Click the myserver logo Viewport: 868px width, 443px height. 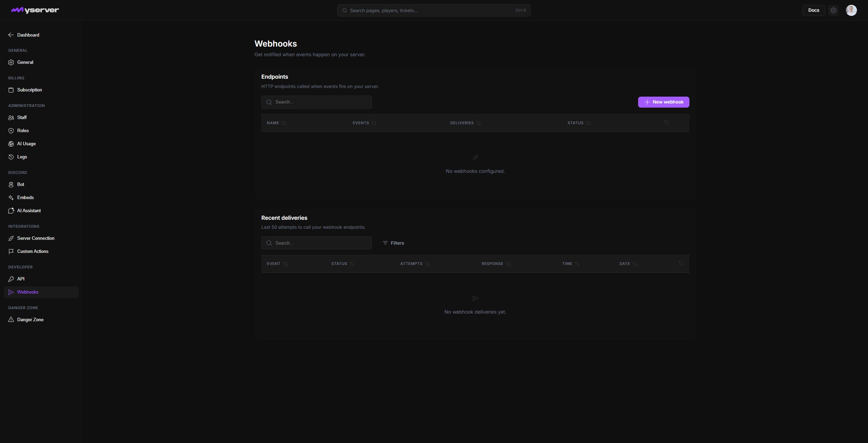(35, 10)
